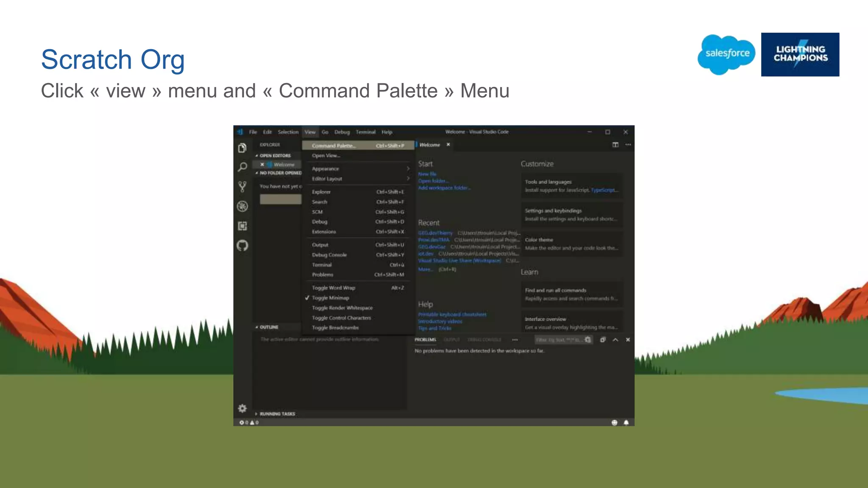868x488 pixels.
Task: Click the View menu
Action: (x=310, y=132)
